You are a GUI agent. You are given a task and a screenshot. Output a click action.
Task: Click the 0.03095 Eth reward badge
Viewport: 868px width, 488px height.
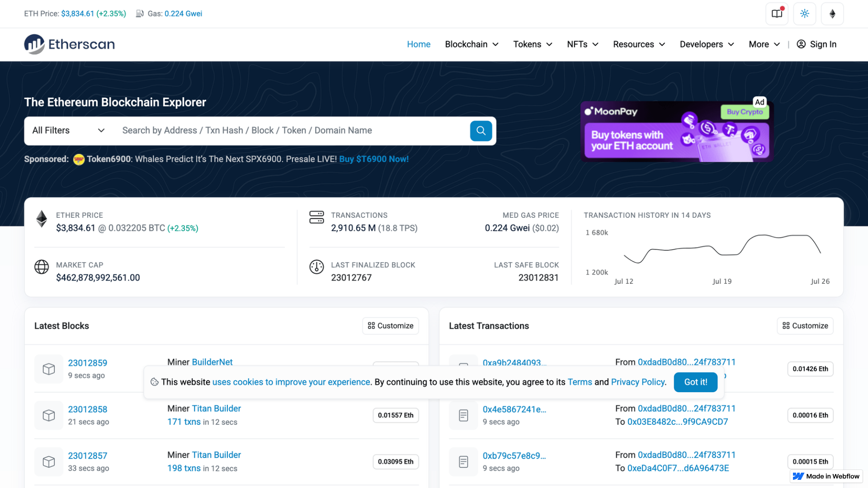point(396,462)
